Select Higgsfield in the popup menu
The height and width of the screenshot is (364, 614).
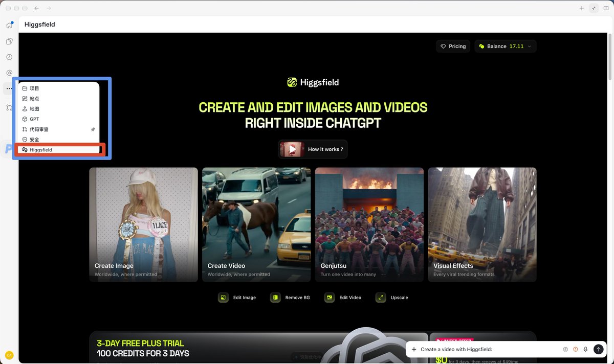tap(58, 150)
